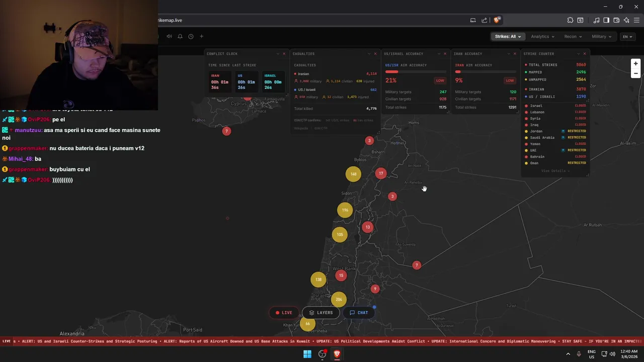Screen dimensions: 644x362
Task: Close the US/Israel Accuracy panel
Action: tap(445, 54)
